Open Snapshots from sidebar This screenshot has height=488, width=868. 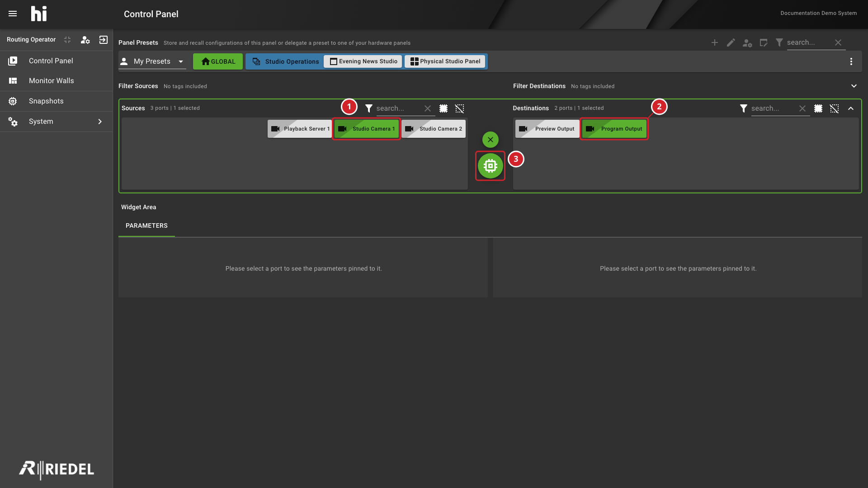[57, 101]
